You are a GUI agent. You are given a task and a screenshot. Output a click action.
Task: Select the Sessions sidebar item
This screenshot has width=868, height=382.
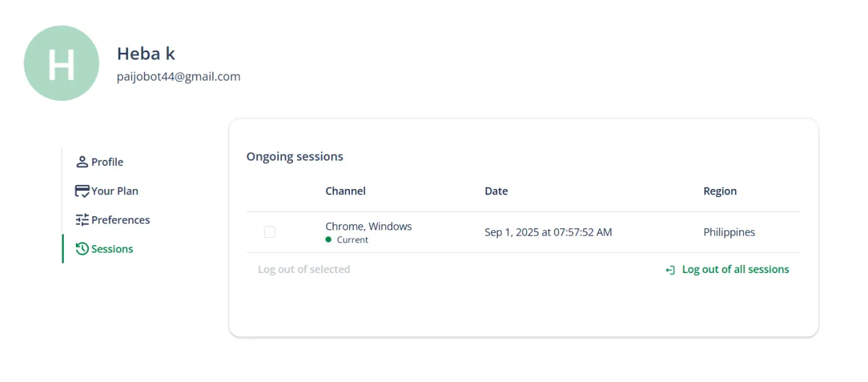104,249
